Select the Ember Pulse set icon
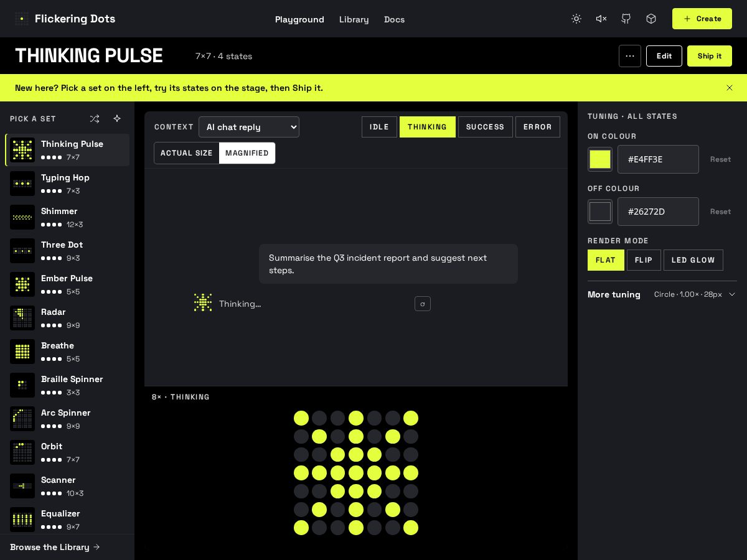The image size is (747, 560). pyautogui.click(x=22, y=284)
